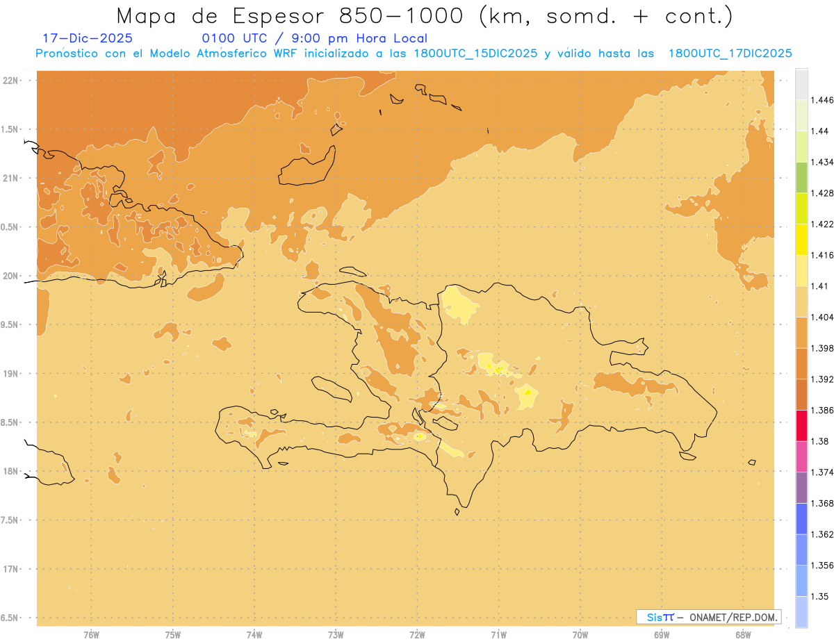Click the 72W longitude label
The height and width of the screenshot is (644, 834).
coord(417,634)
